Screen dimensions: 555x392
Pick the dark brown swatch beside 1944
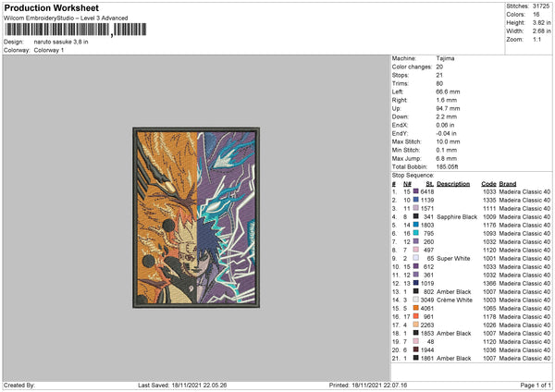[416, 349]
